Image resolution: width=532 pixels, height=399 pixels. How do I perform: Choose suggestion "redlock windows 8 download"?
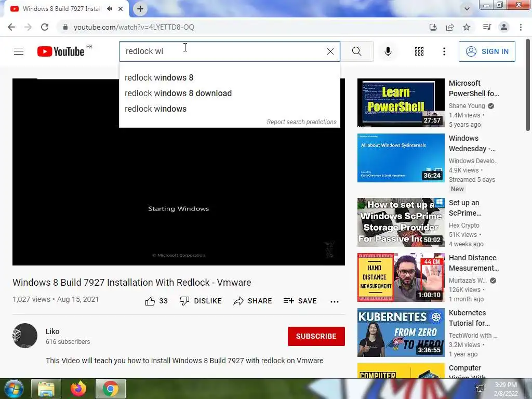pos(229,94)
